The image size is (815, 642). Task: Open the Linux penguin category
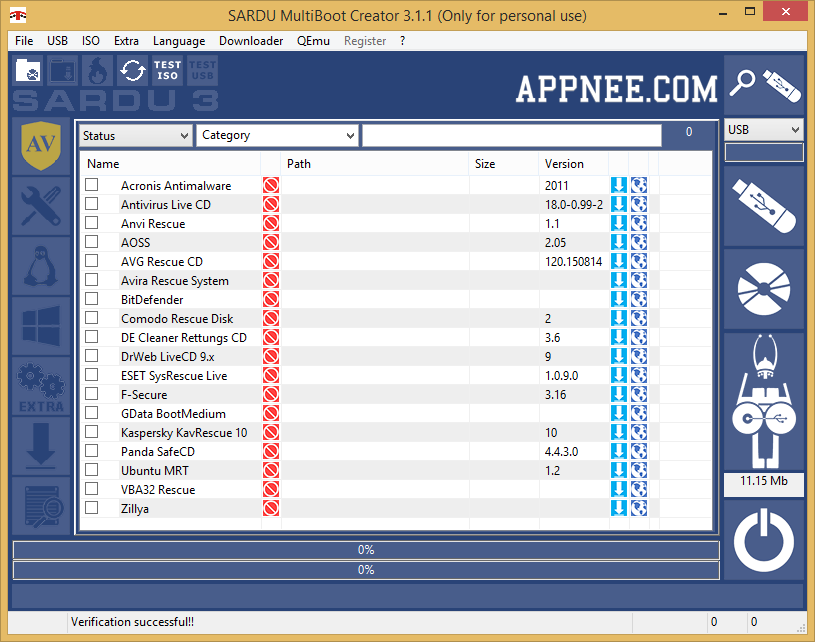click(41, 266)
